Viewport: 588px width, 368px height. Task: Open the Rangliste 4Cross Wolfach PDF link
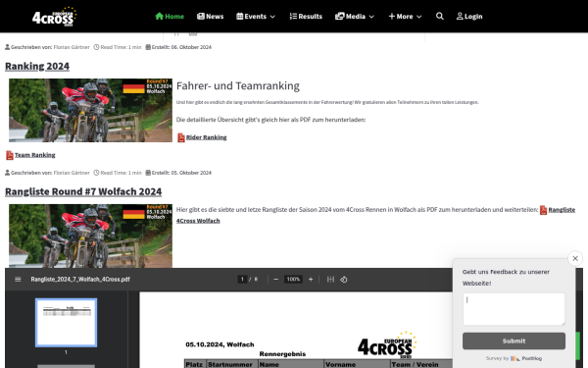click(562, 210)
